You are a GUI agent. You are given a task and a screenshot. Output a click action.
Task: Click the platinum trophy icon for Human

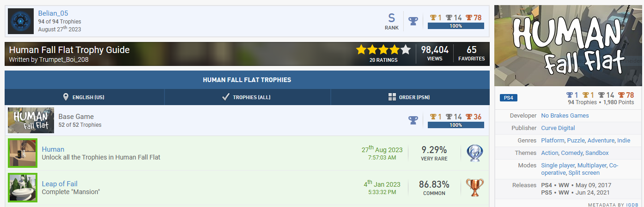(474, 153)
